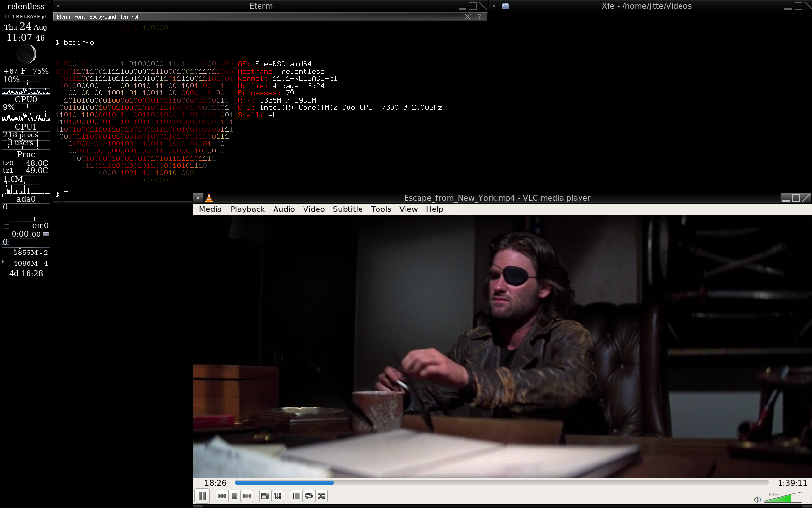The width and height of the screenshot is (812, 508).
Task: Open extended settings equalizer icon
Action: [278, 496]
